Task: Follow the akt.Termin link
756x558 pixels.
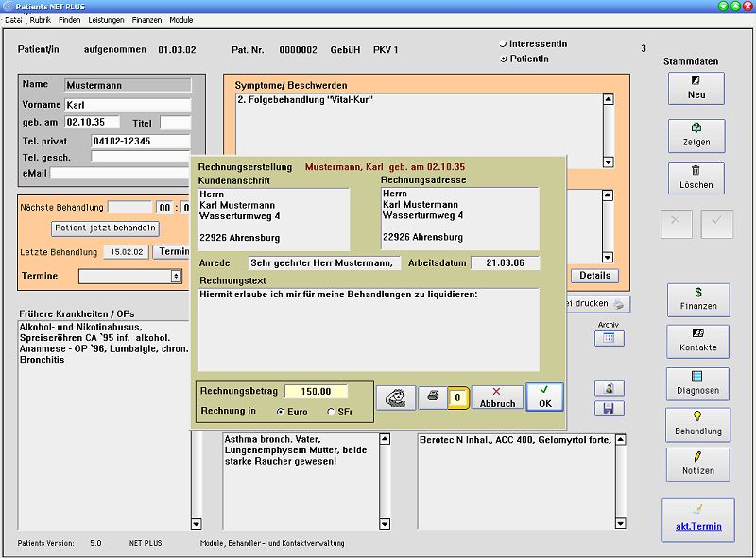Action: [698, 526]
